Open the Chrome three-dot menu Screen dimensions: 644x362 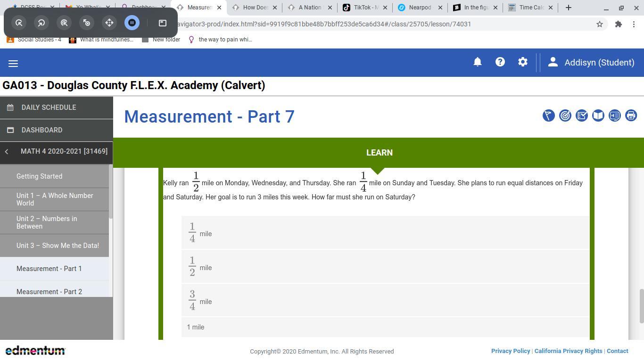(x=634, y=24)
